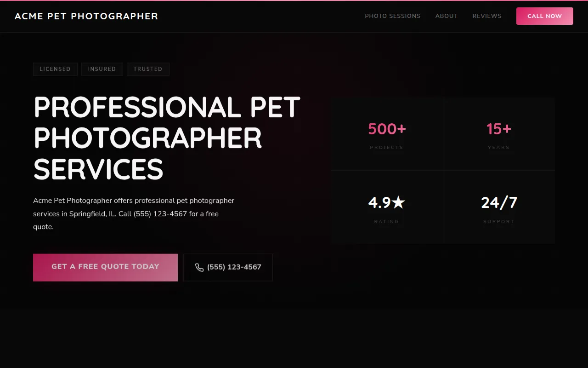Select the TRUSTED badge
This screenshot has height=368, width=588.
coord(148,69)
